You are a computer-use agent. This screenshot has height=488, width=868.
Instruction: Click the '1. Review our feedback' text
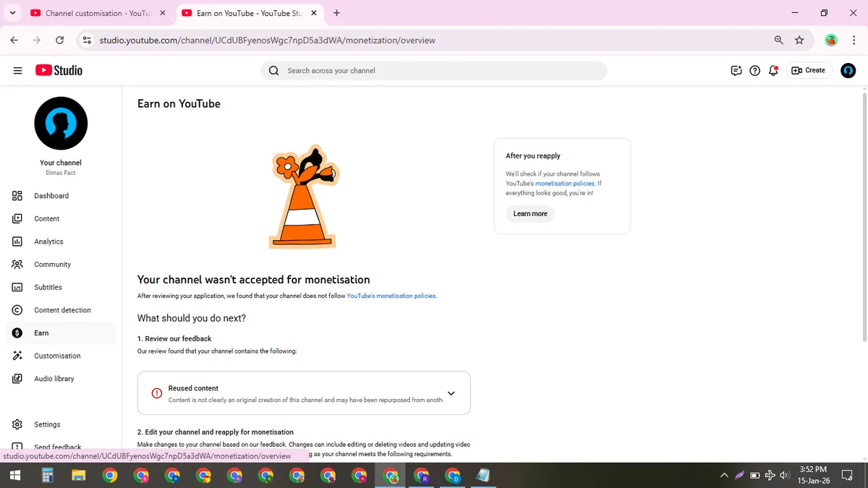coord(174,338)
